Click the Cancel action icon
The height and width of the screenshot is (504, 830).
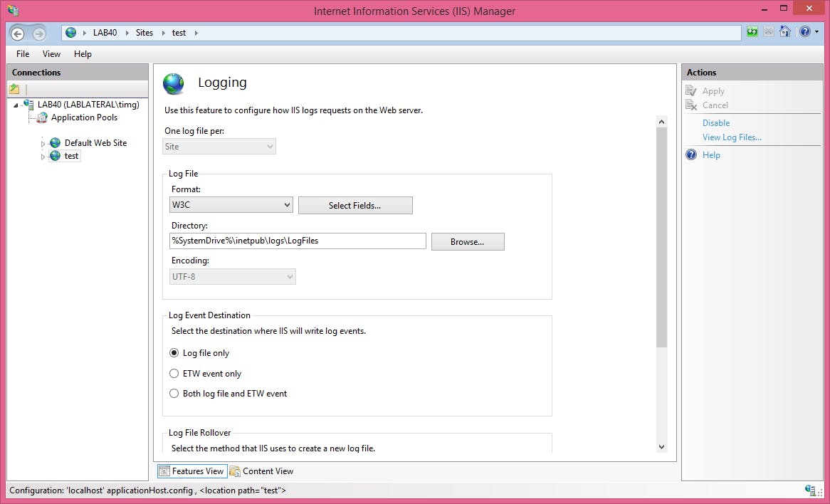(x=690, y=105)
